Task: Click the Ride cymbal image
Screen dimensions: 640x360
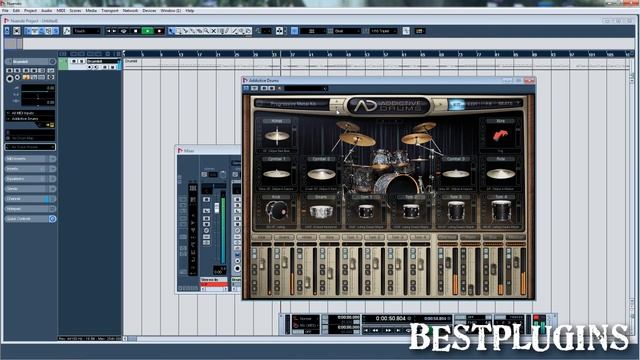Action: 500,174
